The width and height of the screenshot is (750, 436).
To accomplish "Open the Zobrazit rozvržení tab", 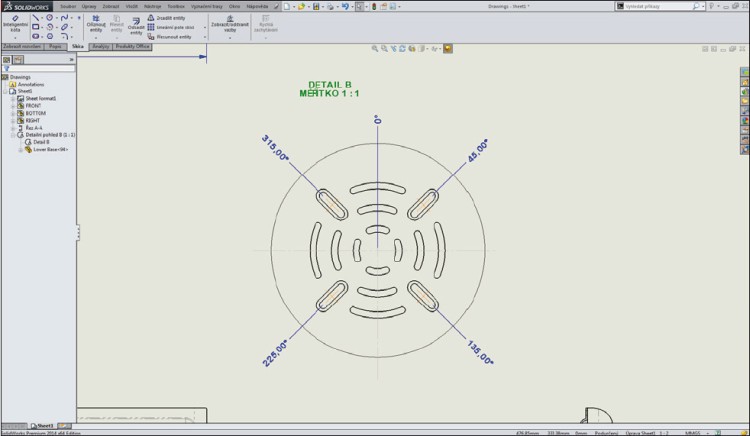I will click(x=21, y=46).
